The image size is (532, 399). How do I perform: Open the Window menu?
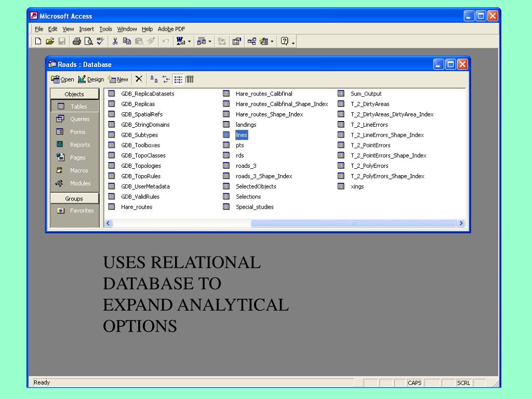tap(127, 29)
